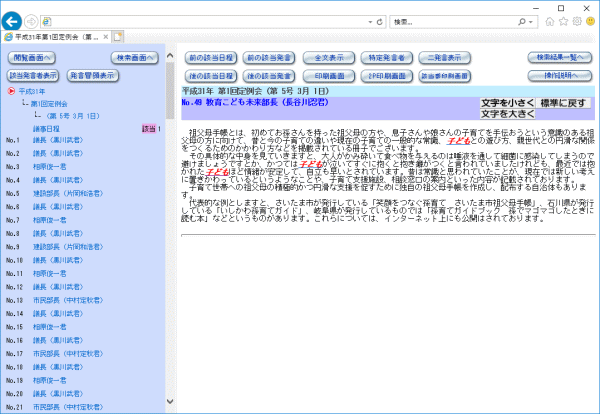Viewport: 600px width, 414px height.
Task: Click the 閲覧画面へ button
Action: tap(32, 58)
